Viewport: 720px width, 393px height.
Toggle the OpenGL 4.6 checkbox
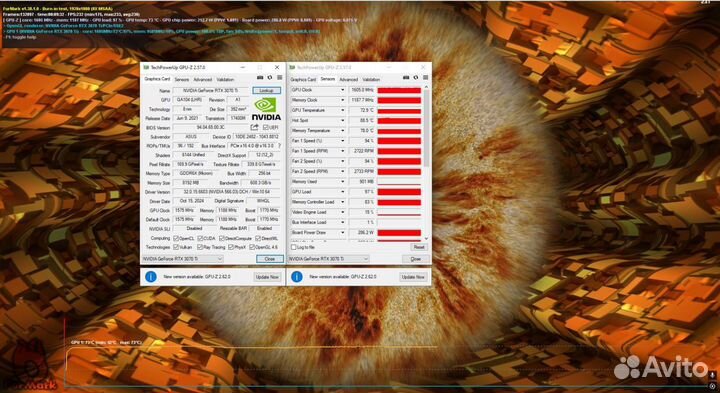(251, 247)
